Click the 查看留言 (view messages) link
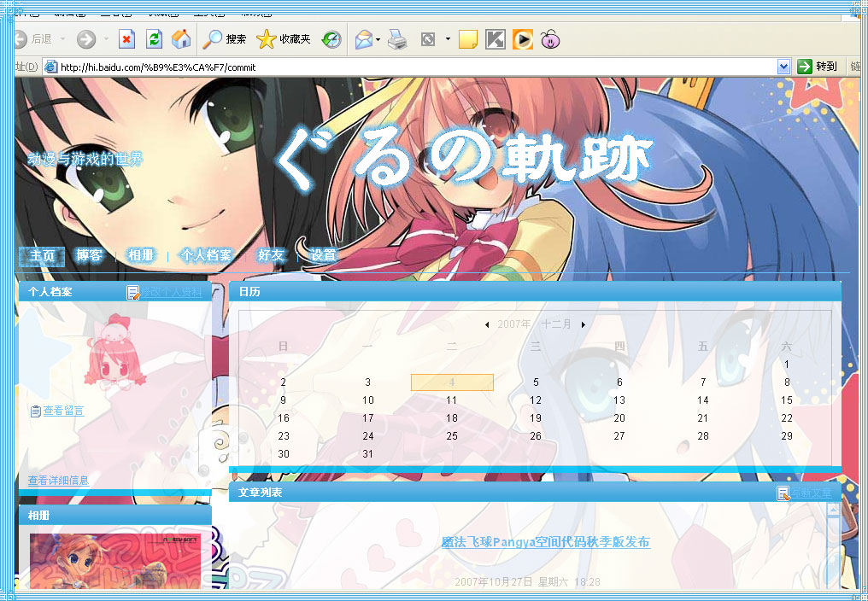The height and width of the screenshot is (601, 868). tap(63, 411)
